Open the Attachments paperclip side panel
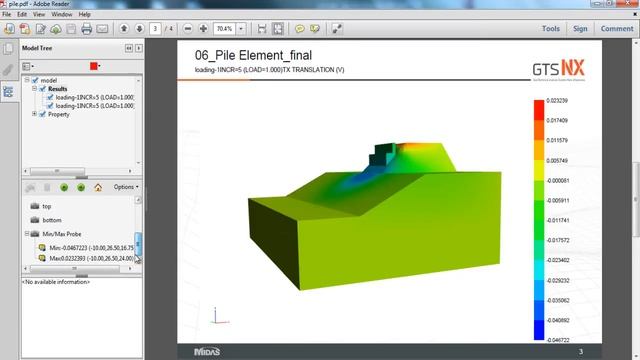 click(x=8, y=70)
